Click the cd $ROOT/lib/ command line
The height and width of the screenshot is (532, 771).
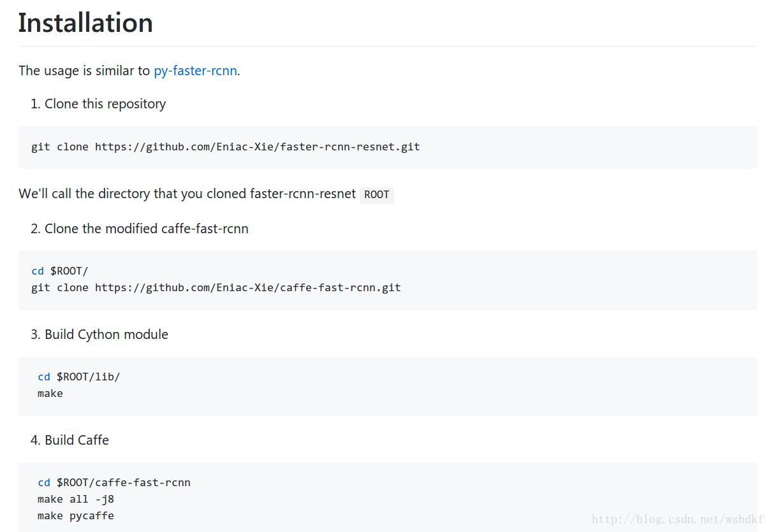(x=78, y=377)
